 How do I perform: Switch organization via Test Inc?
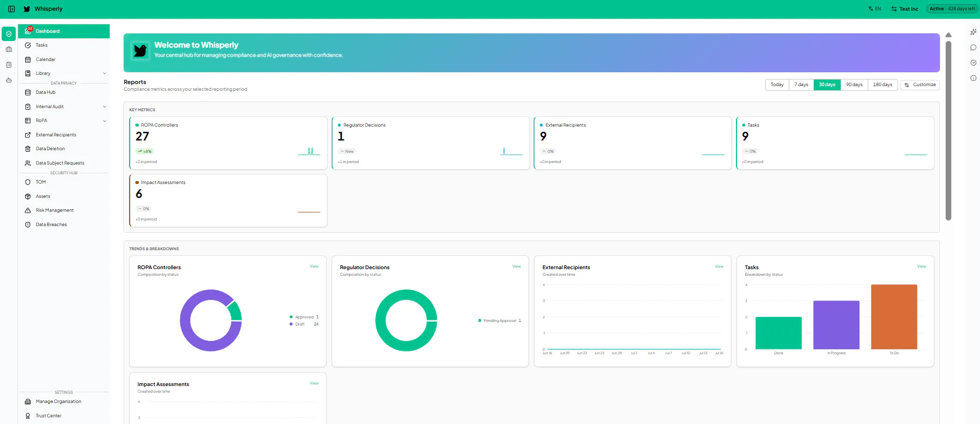pyautogui.click(x=905, y=9)
